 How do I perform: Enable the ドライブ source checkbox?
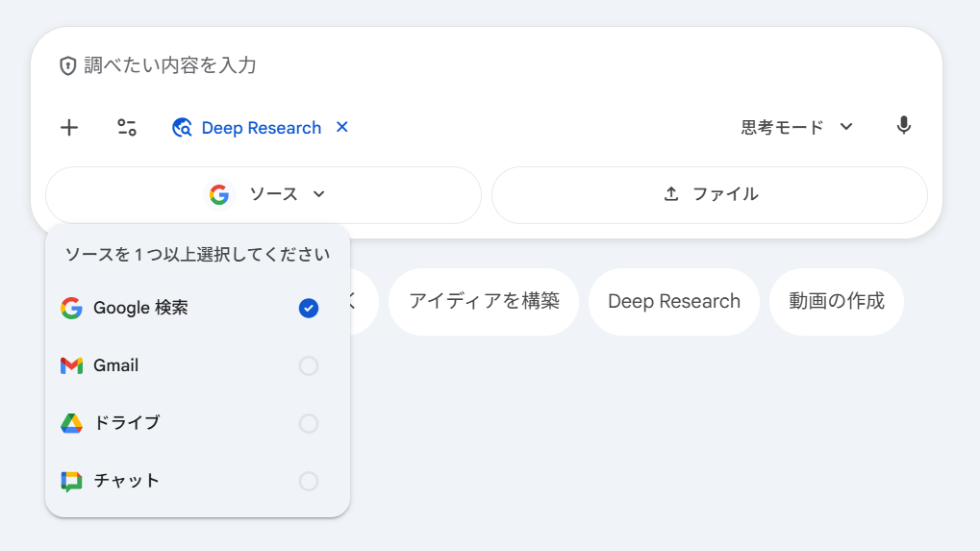click(x=308, y=423)
